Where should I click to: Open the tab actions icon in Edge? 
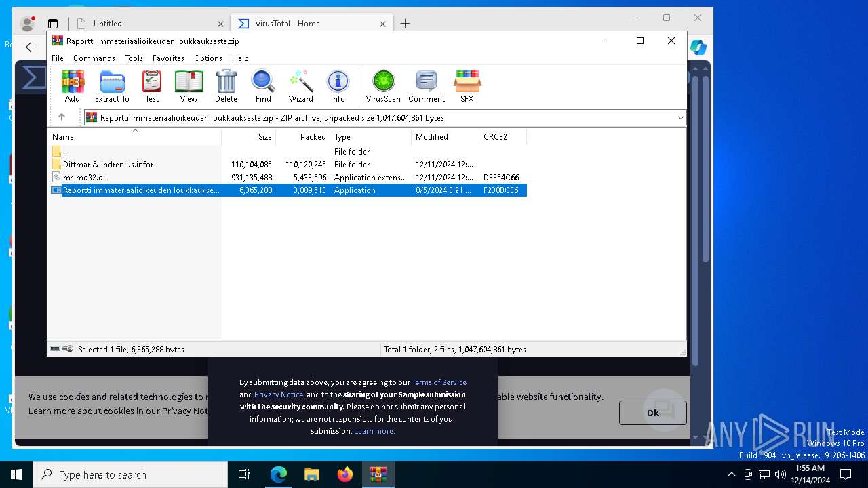point(53,24)
